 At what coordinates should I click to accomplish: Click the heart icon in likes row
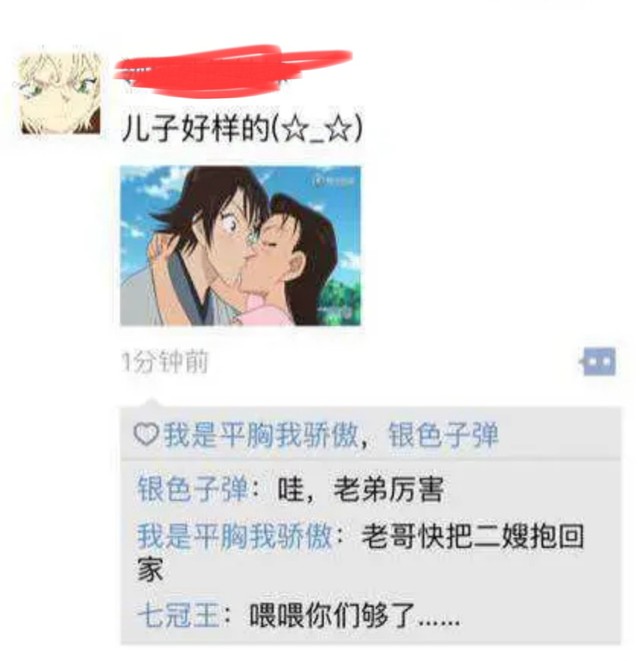click(146, 434)
